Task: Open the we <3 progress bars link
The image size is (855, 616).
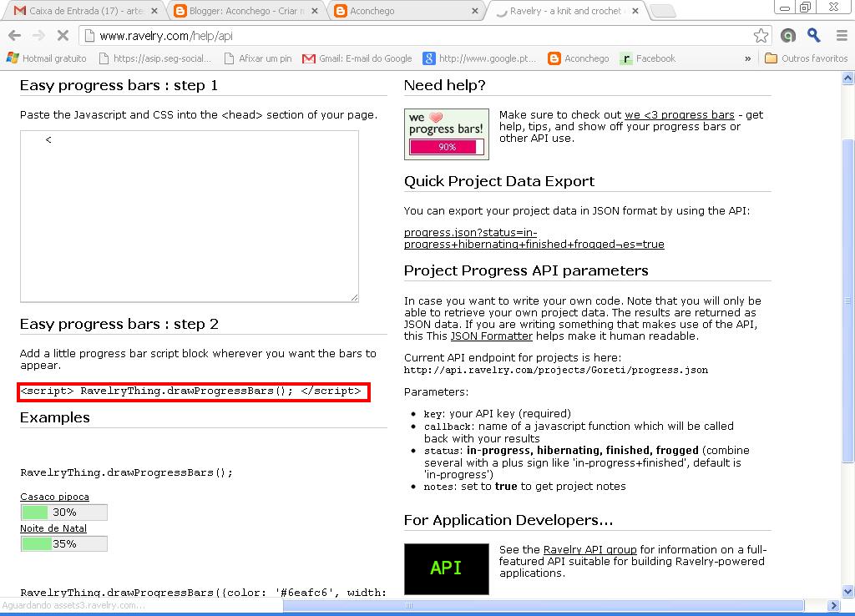Action: pyautogui.click(x=680, y=115)
